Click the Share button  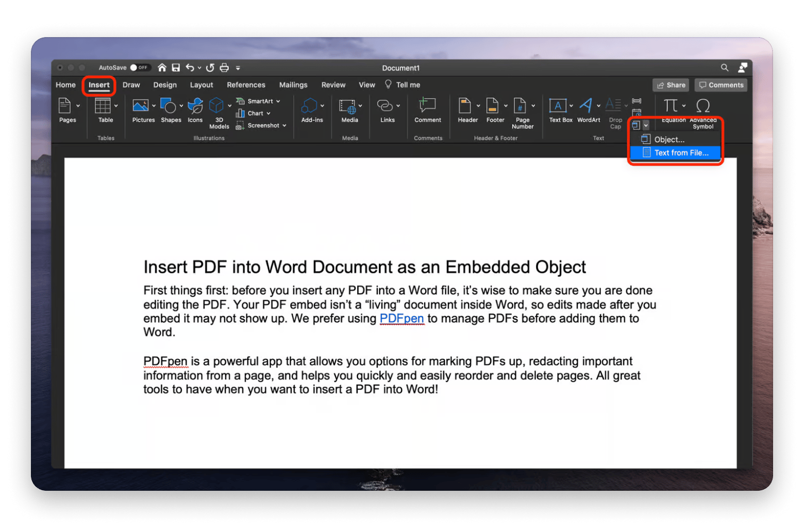[671, 85]
